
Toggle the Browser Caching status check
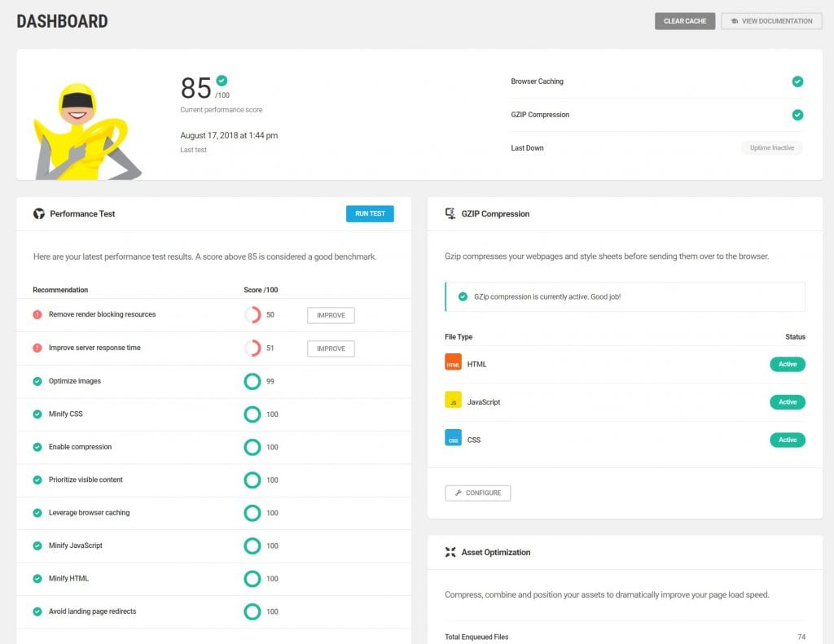coord(797,81)
